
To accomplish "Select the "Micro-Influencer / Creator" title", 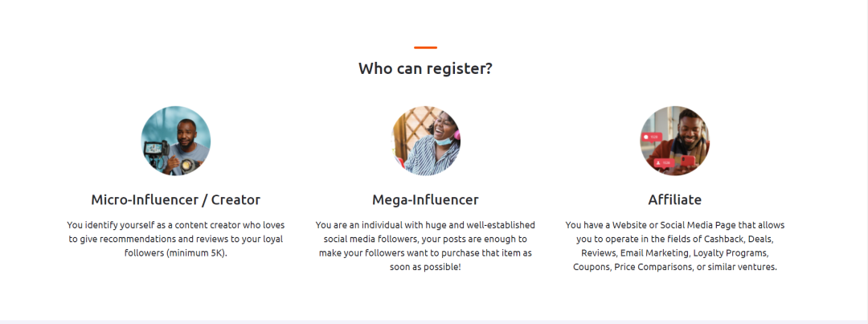I will coord(176,199).
